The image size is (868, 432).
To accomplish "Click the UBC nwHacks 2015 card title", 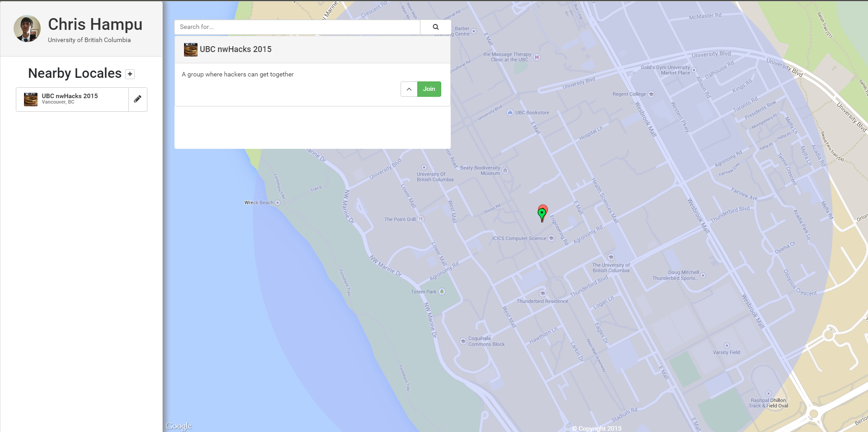I will pyautogui.click(x=236, y=49).
